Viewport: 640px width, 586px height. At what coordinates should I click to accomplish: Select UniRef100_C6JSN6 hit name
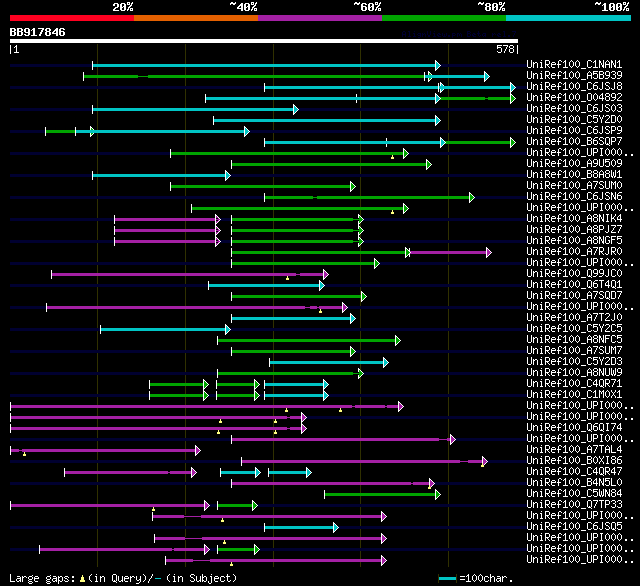tap(574, 197)
